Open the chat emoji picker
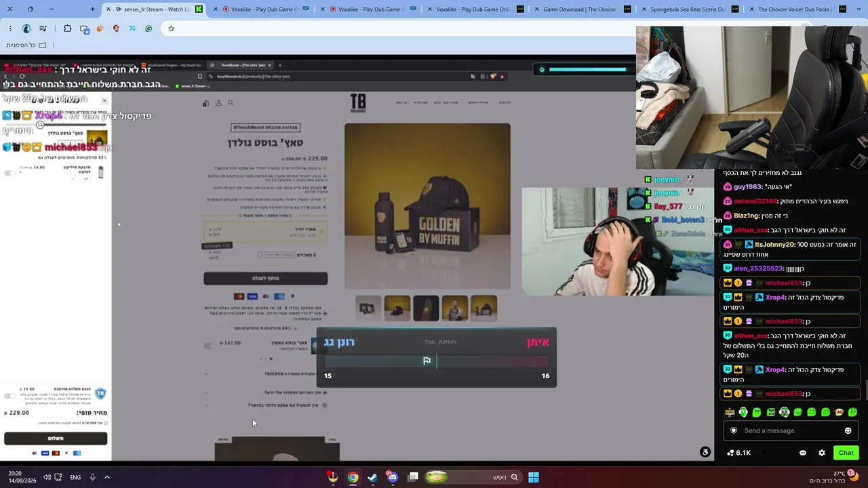The width and height of the screenshot is (868, 488). tap(848, 430)
